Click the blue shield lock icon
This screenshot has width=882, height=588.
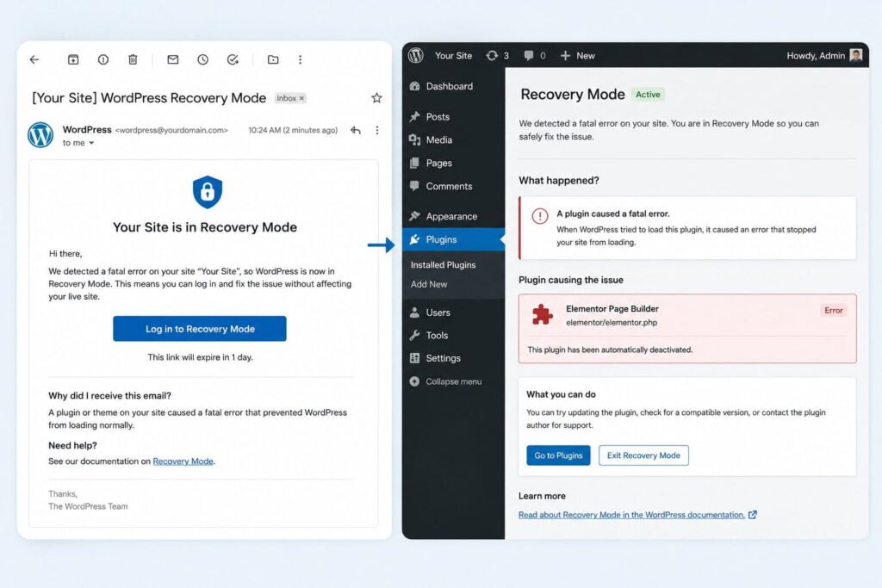coord(208,192)
